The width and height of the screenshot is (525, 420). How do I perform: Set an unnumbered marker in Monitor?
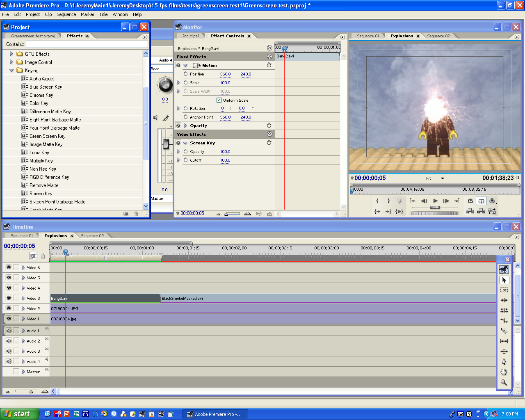399,201
